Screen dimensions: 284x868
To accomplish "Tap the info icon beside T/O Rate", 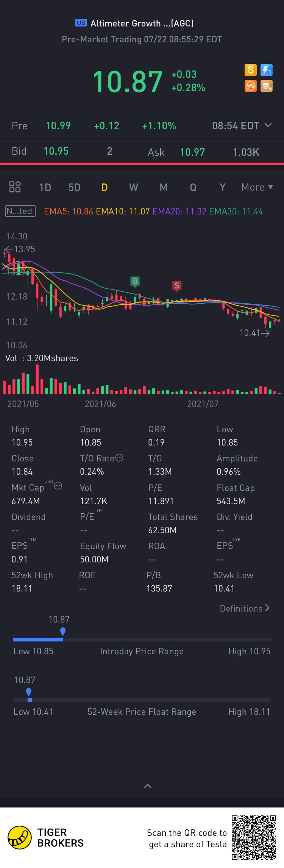I will coord(119,458).
